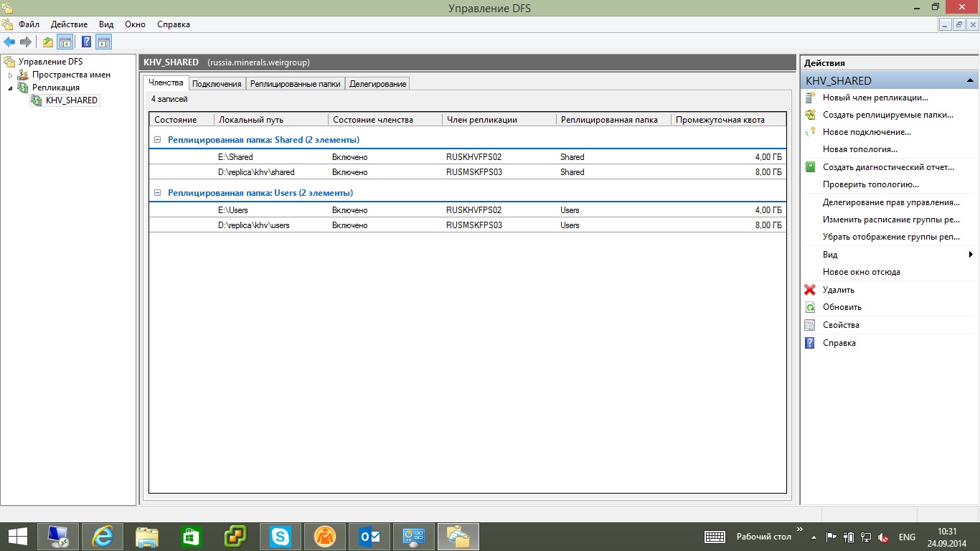This screenshot has height=551, width=980.
Task: Sort by the Состояние членства column header
Action: [385, 120]
